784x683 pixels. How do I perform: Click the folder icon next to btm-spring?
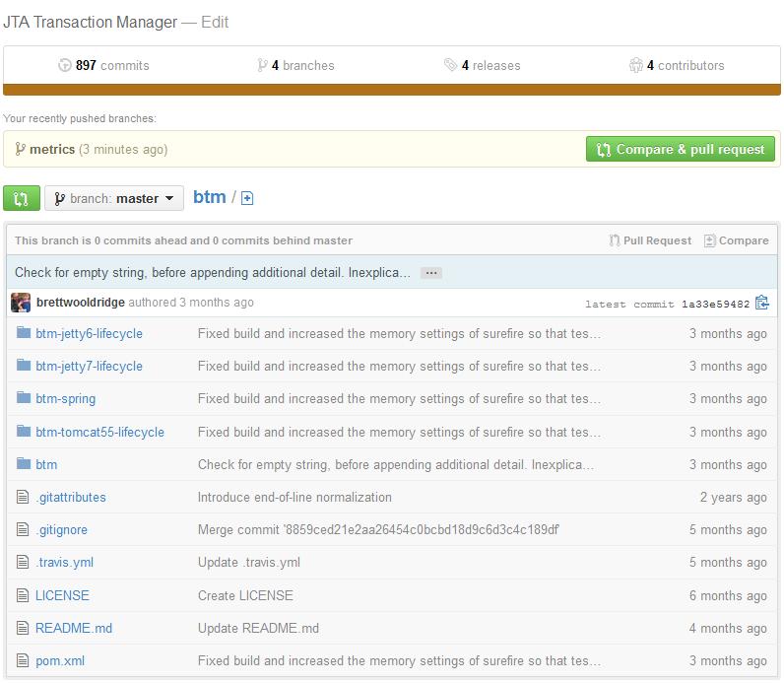[x=24, y=399]
